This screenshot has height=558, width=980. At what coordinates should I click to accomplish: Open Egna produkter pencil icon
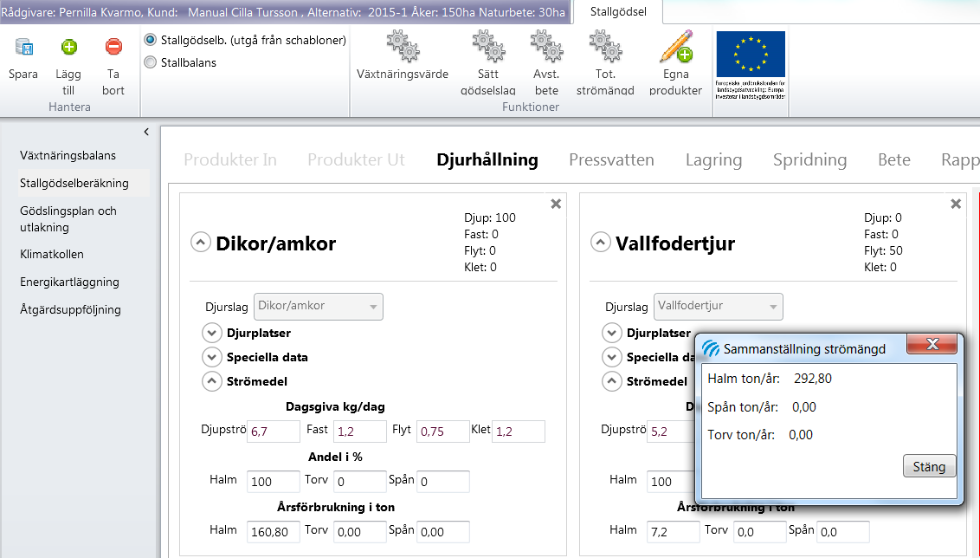pos(675,46)
